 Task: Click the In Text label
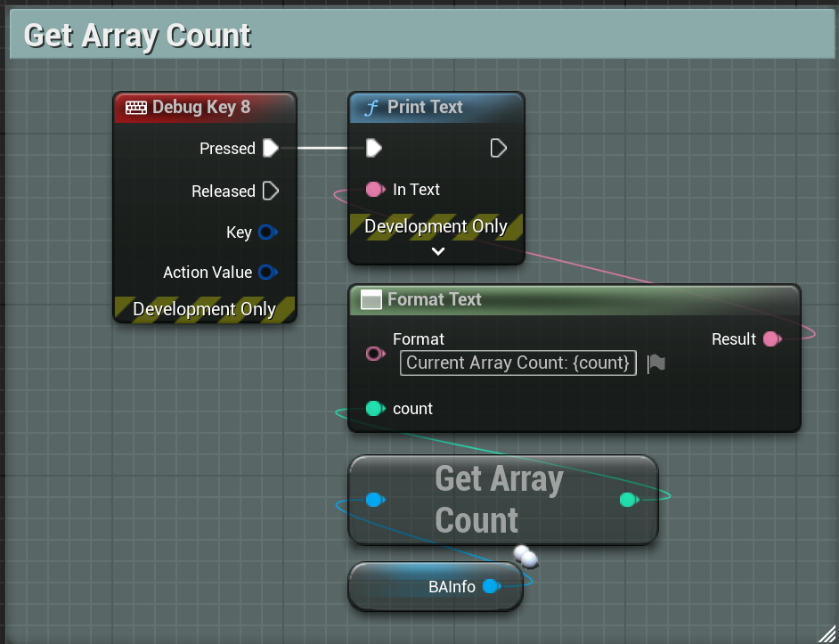click(x=416, y=189)
